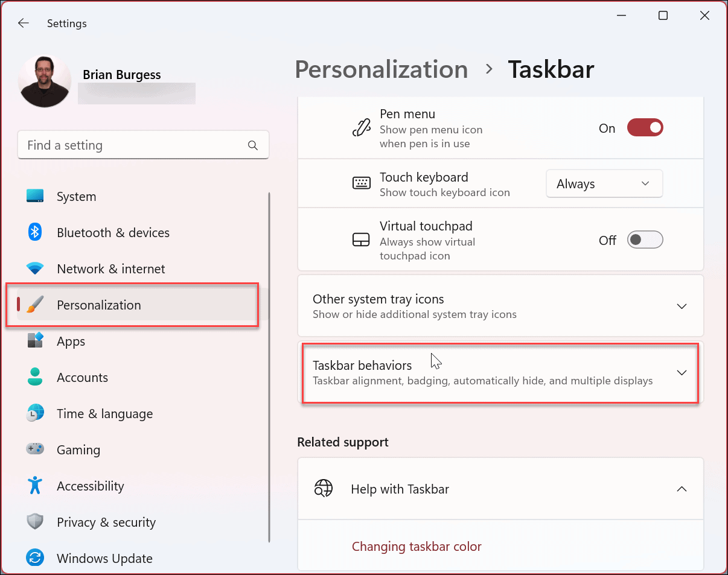Viewport: 728px width, 575px height.
Task: Select the Accounts icon
Action: coord(35,377)
